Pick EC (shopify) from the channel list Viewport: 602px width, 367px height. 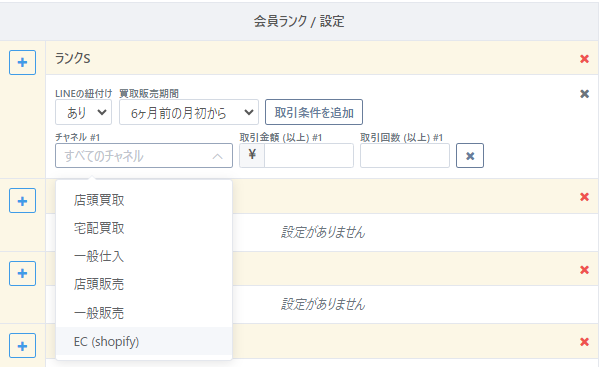(x=144, y=341)
